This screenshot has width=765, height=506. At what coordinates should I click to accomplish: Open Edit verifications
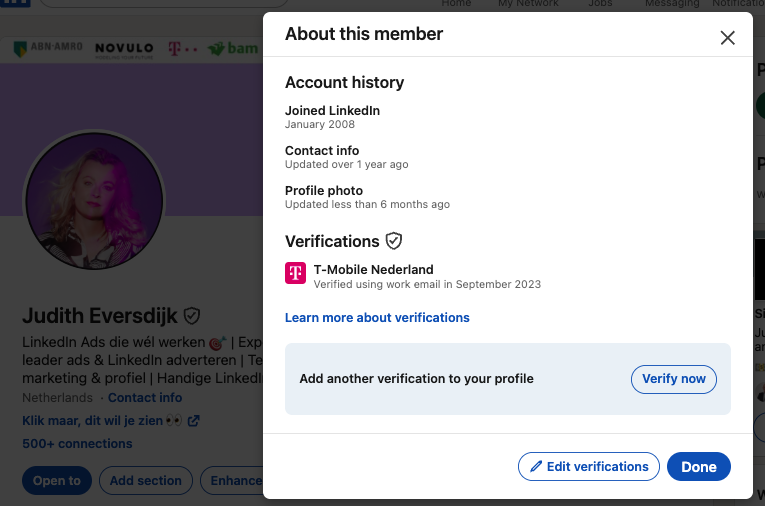click(589, 466)
